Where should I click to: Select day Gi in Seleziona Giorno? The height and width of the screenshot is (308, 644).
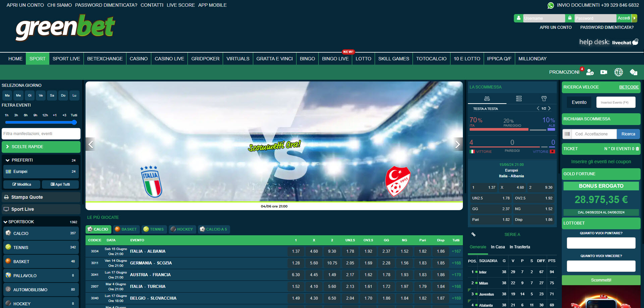[30, 96]
